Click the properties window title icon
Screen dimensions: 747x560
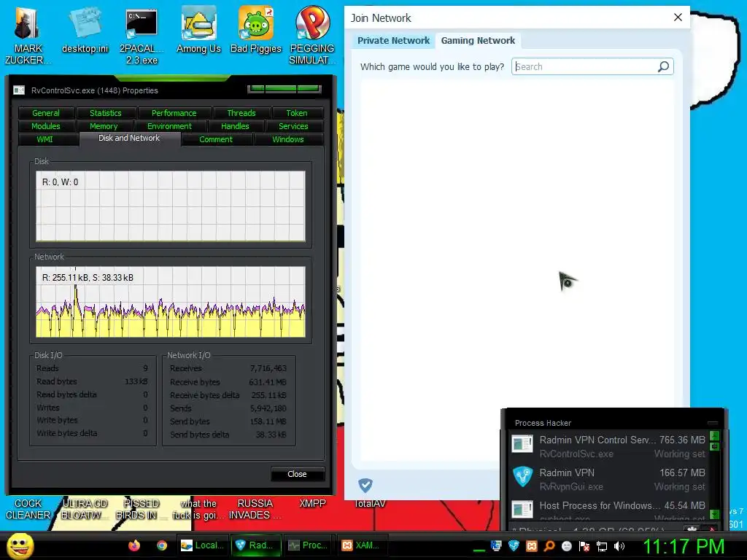click(19, 90)
